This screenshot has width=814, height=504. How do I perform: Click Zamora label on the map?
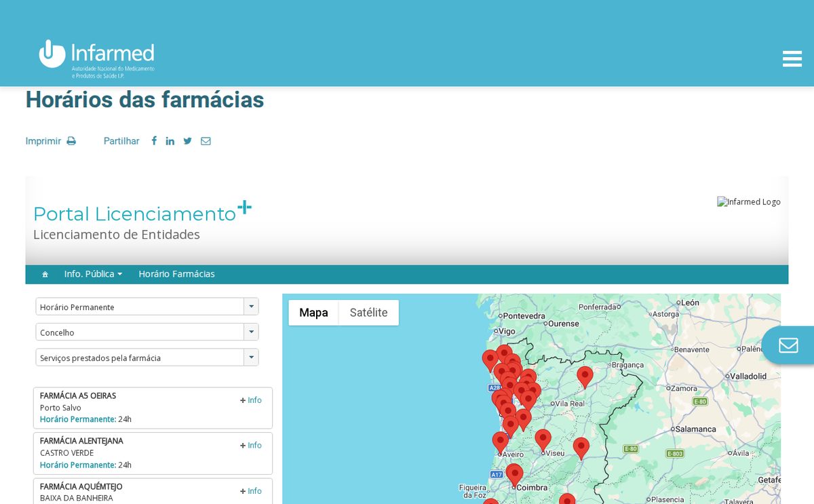(x=684, y=389)
